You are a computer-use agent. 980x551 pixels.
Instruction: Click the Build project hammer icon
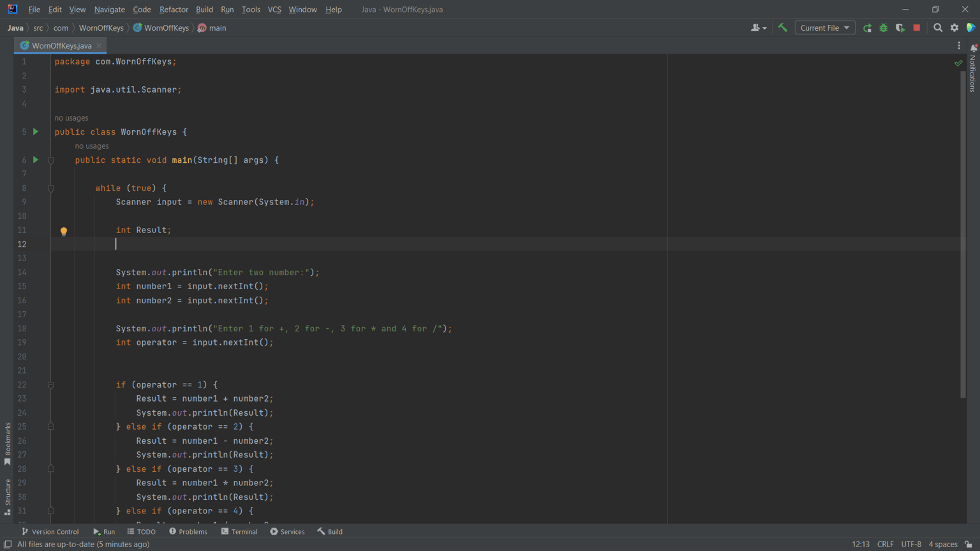pyautogui.click(x=782, y=27)
